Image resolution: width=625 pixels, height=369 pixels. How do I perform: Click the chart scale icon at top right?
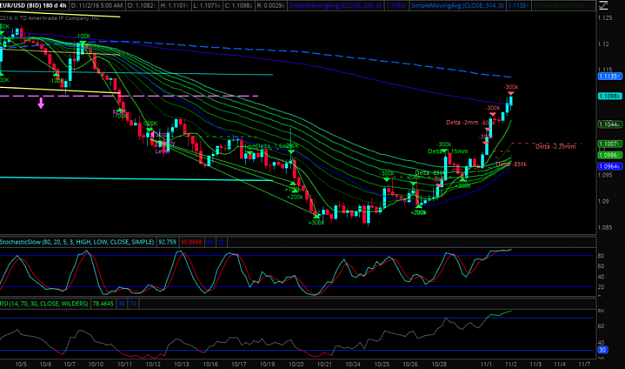(604, 5)
